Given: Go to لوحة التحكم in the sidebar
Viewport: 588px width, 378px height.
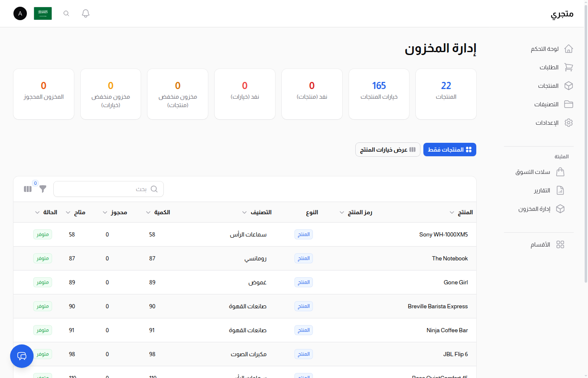Looking at the screenshot, I should (x=569, y=49).
